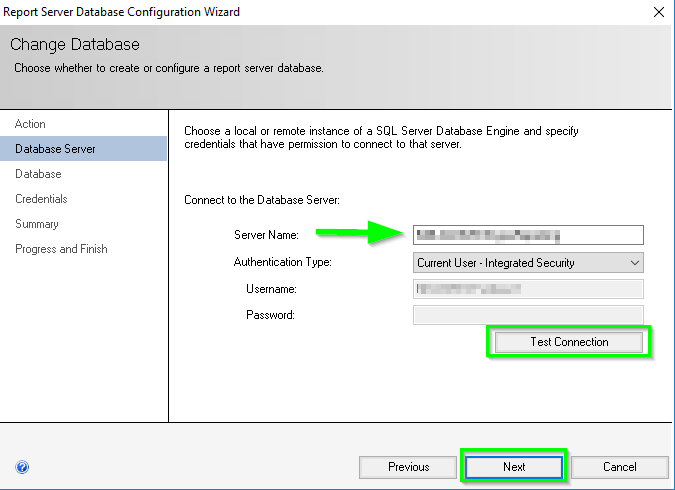Image resolution: width=675 pixels, height=490 pixels.
Task: Open the Credentials step
Action: [42, 199]
